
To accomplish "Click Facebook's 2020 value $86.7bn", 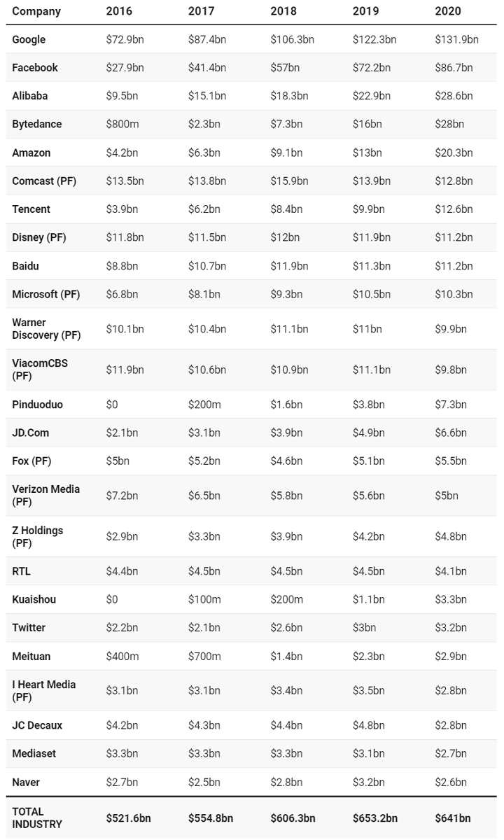I will coord(454,68).
